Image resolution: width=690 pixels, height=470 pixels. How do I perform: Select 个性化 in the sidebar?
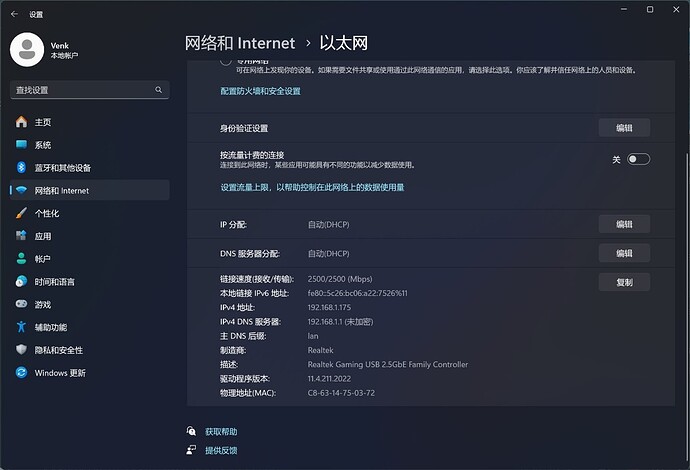90,213
